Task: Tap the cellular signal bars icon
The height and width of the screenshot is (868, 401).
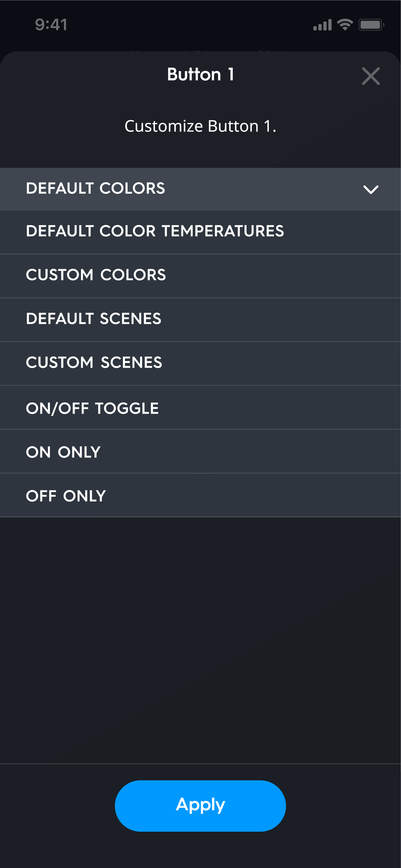Action: coord(322,25)
